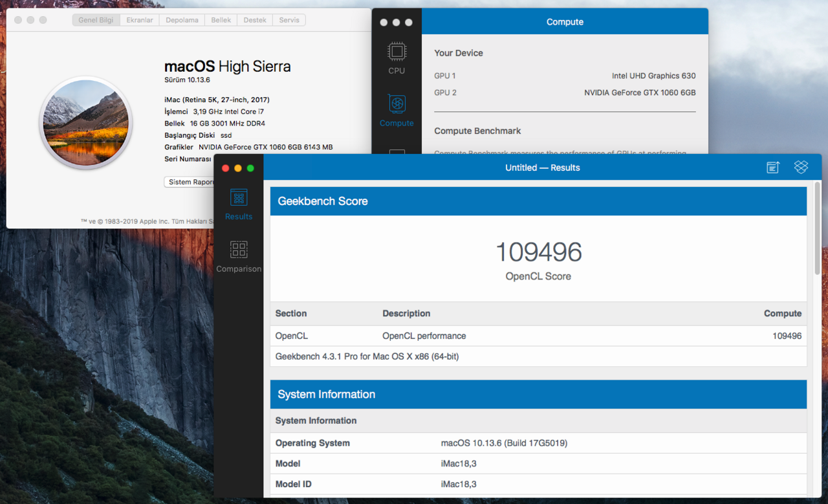828x504 pixels.
Task: Switch to the Ekranlar tab
Action: [x=140, y=20]
